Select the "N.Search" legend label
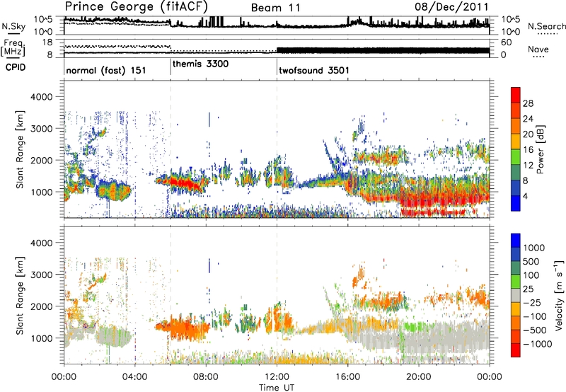Viewport: 566px width, 392px height. coord(546,26)
